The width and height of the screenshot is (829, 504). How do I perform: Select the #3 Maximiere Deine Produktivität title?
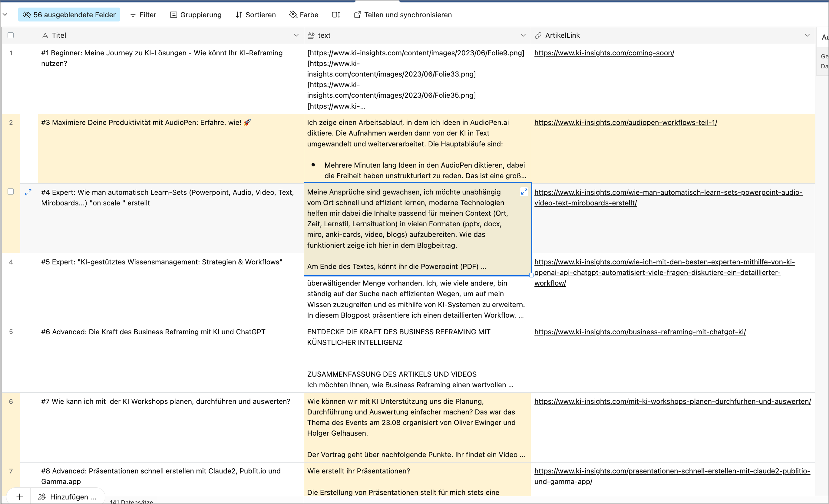click(x=171, y=149)
